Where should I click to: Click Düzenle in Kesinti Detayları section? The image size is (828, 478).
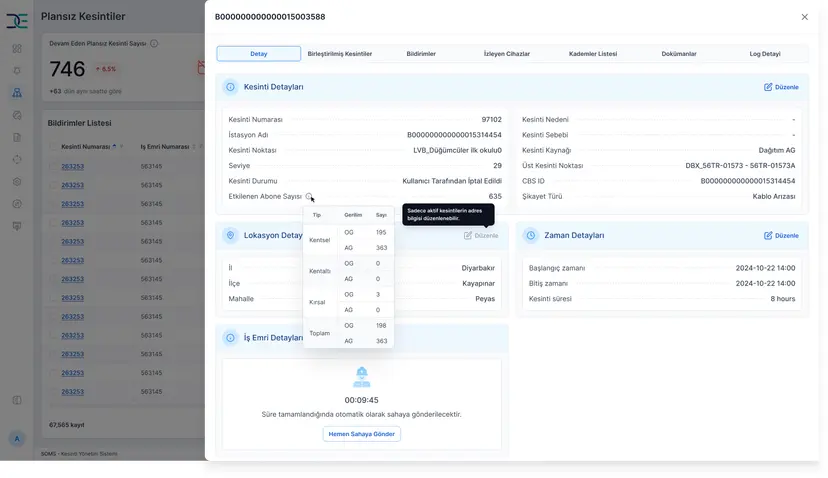(782, 87)
